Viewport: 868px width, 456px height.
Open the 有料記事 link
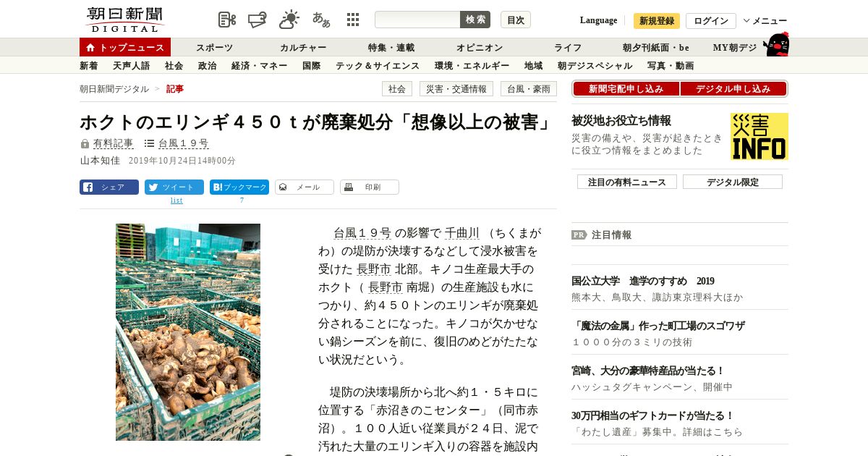(x=114, y=143)
